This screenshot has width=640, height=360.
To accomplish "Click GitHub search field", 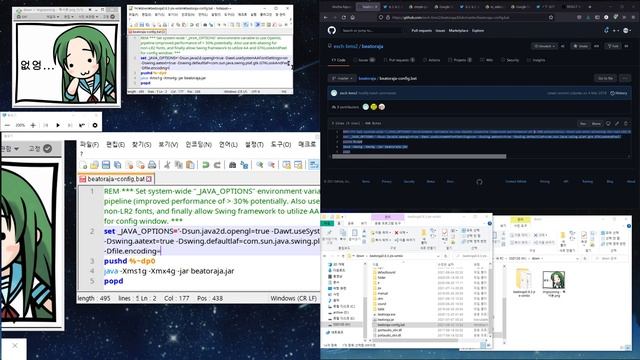I will [x=372, y=31].
